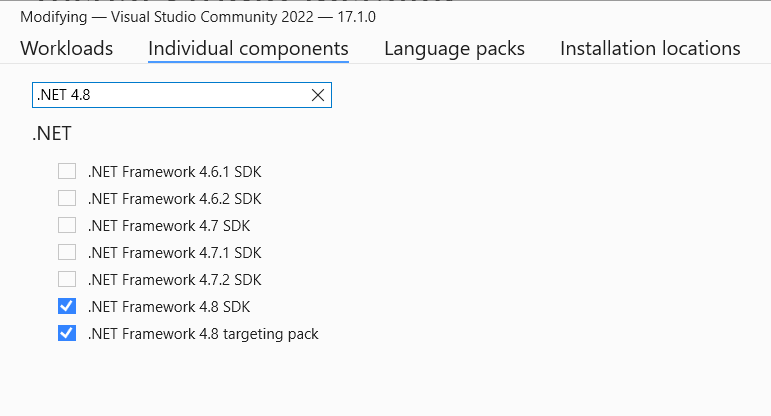Click the .NET Framework 4.6.1 SDK label

click(174, 171)
